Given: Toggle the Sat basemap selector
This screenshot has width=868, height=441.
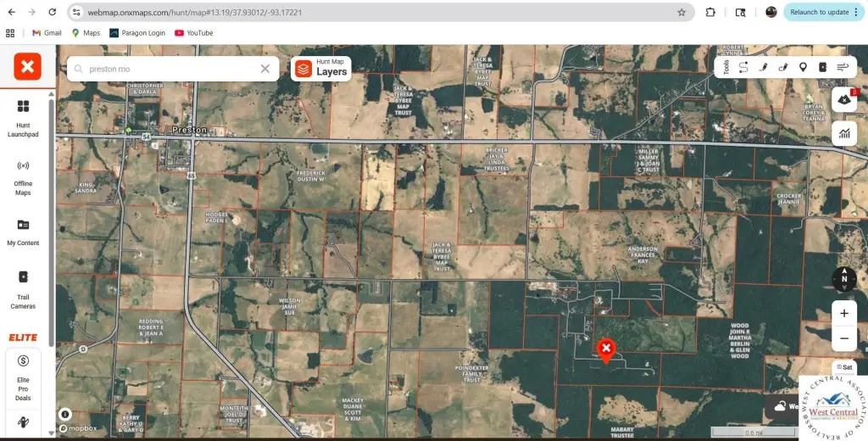Looking at the screenshot, I should coord(844,367).
